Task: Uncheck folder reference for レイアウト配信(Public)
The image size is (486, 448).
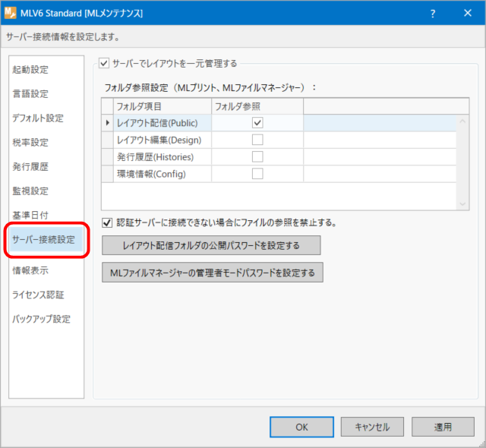Action: (257, 123)
